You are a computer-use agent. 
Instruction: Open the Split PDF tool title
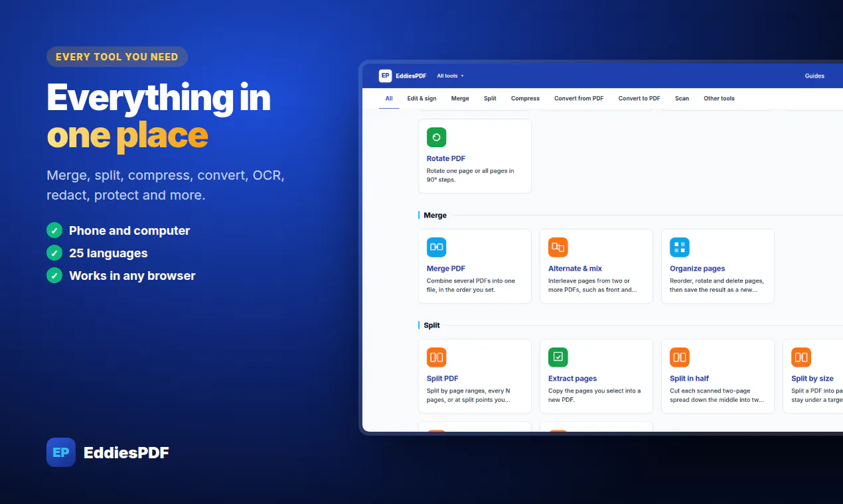(443, 379)
